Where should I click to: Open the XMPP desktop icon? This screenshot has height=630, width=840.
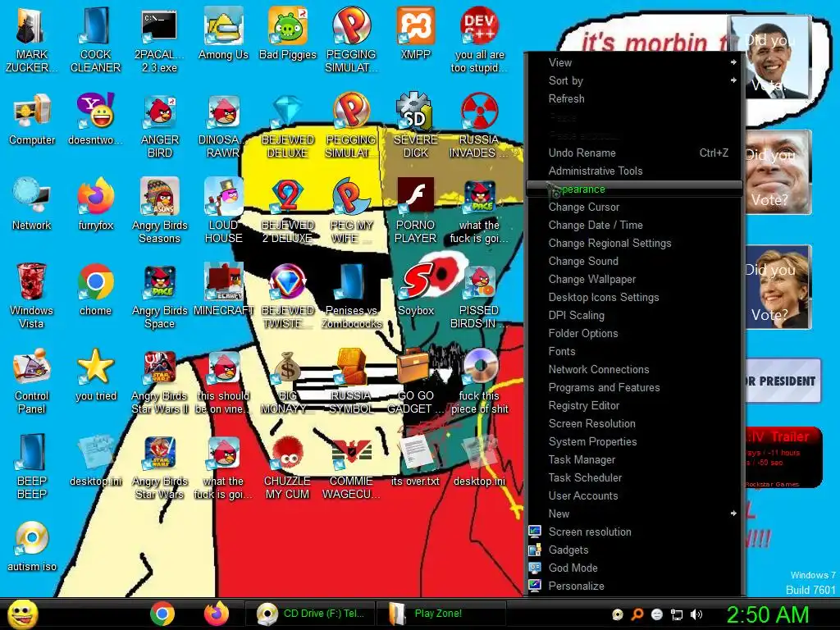(x=415, y=34)
